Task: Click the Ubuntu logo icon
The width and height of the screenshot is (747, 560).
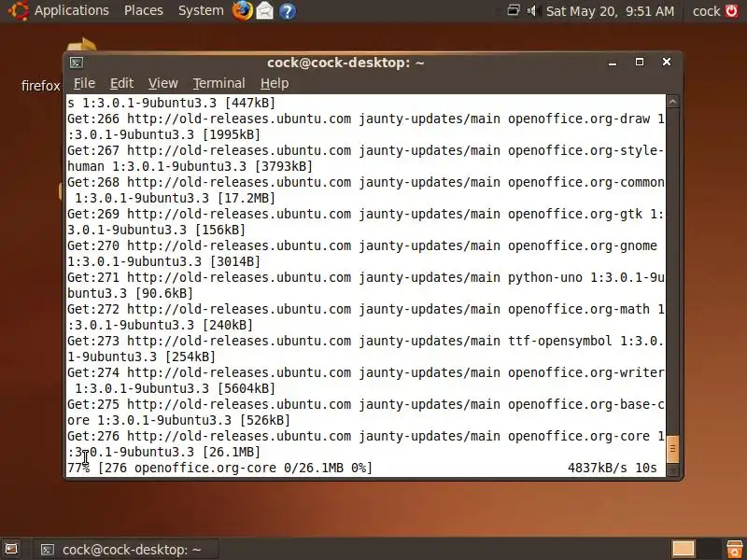Action: tap(18, 10)
